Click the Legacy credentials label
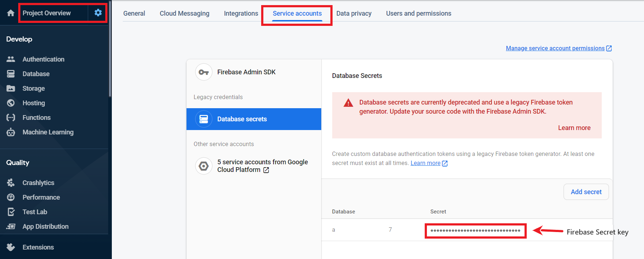This screenshot has height=259, width=644. coord(218,97)
